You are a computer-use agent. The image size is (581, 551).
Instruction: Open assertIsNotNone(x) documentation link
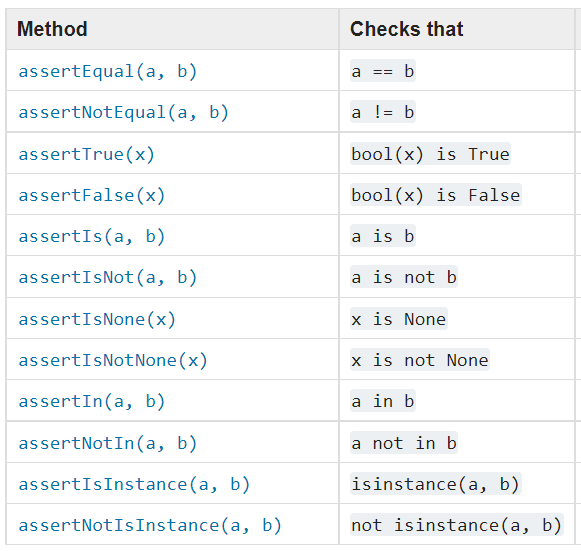(x=113, y=361)
